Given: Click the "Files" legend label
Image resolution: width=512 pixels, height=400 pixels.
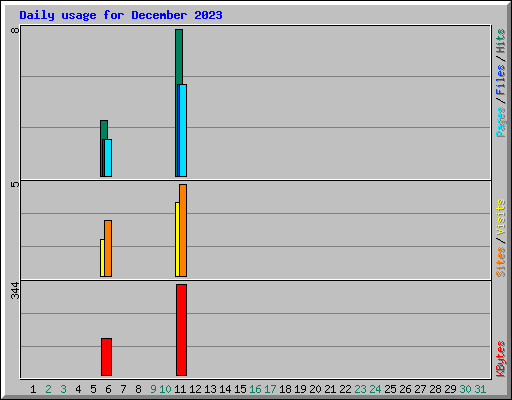Looking at the screenshot, I should (x=500, y=79).
